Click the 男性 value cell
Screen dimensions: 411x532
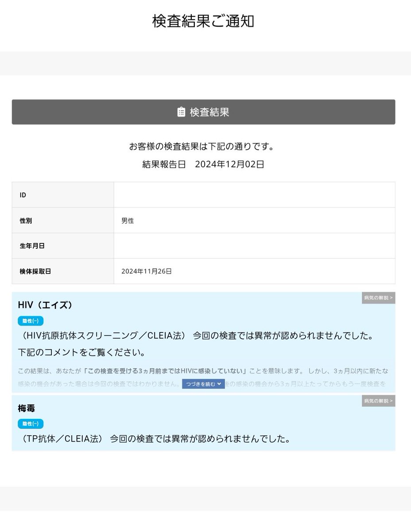click(254, 220)
